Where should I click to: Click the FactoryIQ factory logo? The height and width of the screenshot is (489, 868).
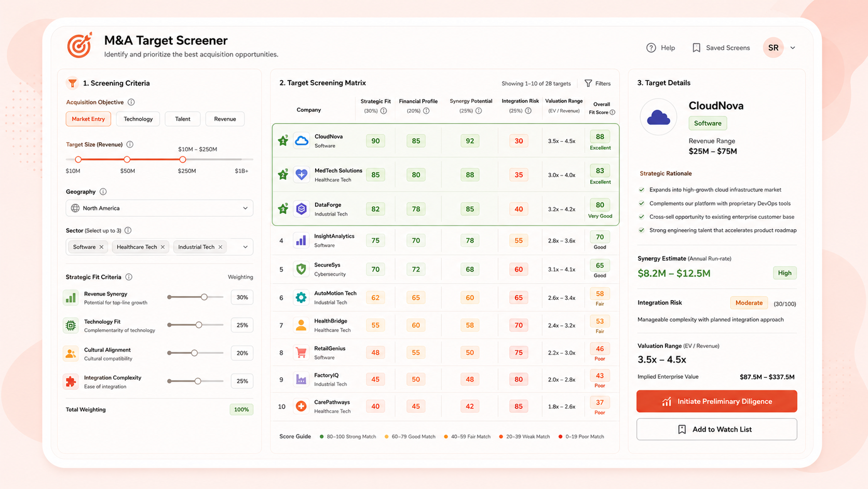click(301, 379)
